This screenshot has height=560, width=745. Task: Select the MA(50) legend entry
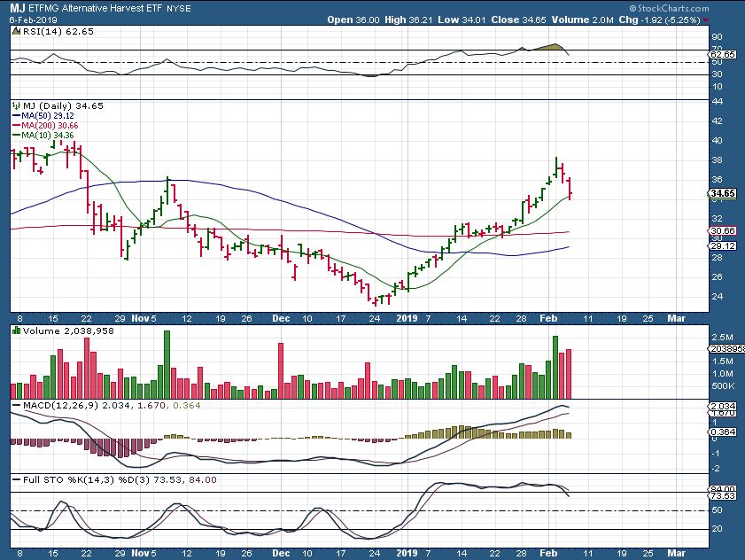pyautogui.click(x=44, y=115)
